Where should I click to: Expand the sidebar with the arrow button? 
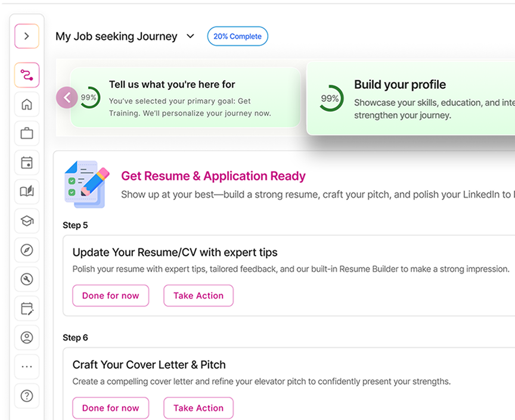click(27, 36)
